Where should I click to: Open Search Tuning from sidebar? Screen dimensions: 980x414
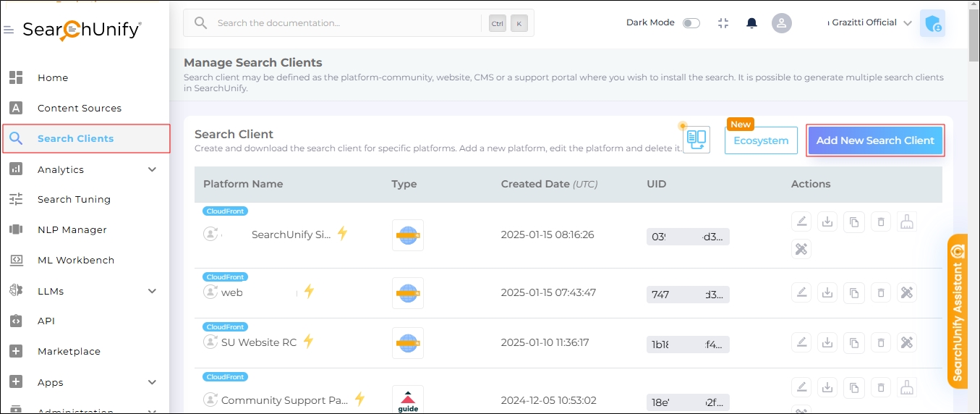pos(74,199)
